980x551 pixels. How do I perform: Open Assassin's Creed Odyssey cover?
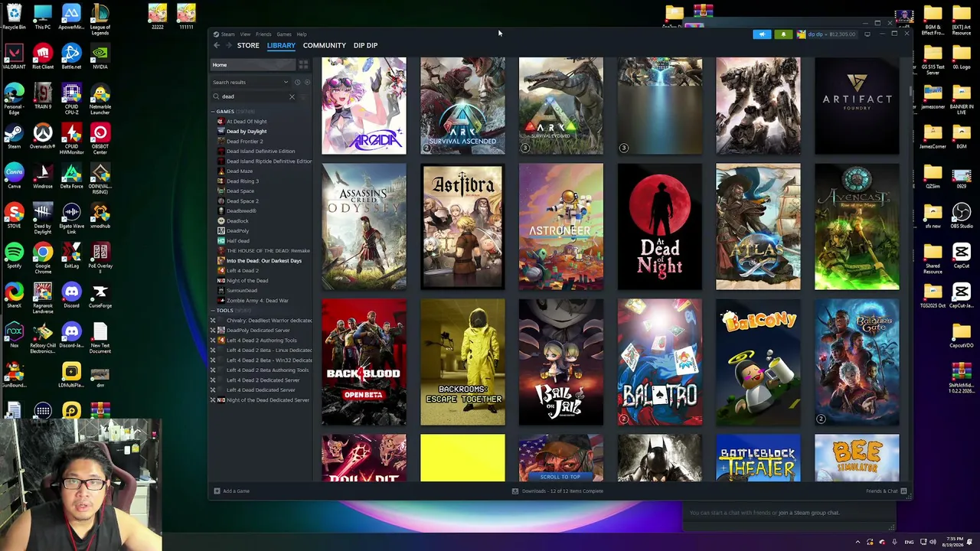[x=364, y=227]
